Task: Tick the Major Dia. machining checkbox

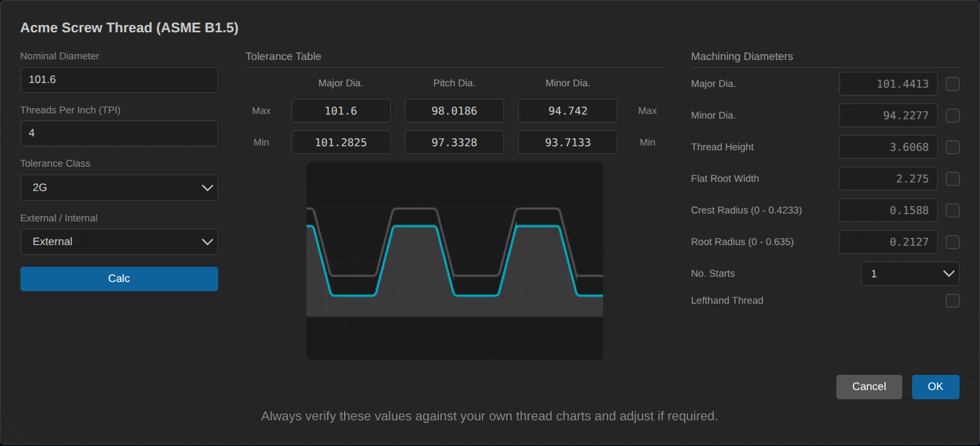Action: coord(952,84)
